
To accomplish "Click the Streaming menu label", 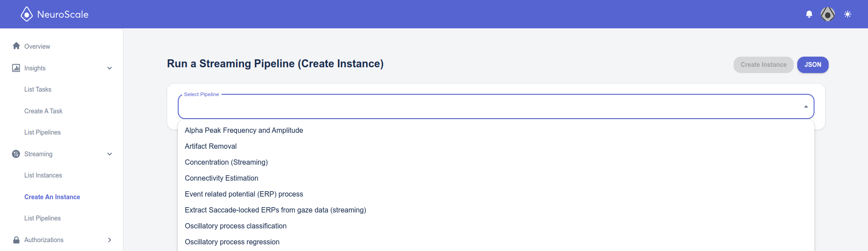I will click(38, 154).
